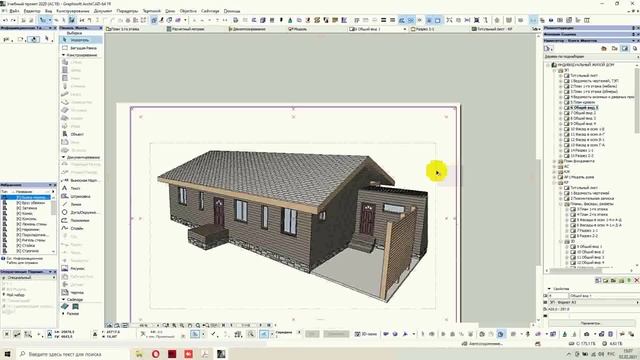Pick the [К] Затяжка favorite
Image resolution: width=640 pixels, height=360 pixels.
pyautogui.click(x=27, y=208)
